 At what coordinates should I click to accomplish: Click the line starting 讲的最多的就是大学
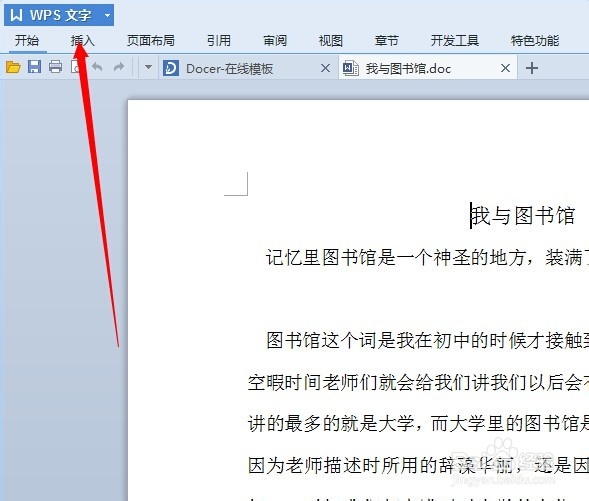point(418,424)
